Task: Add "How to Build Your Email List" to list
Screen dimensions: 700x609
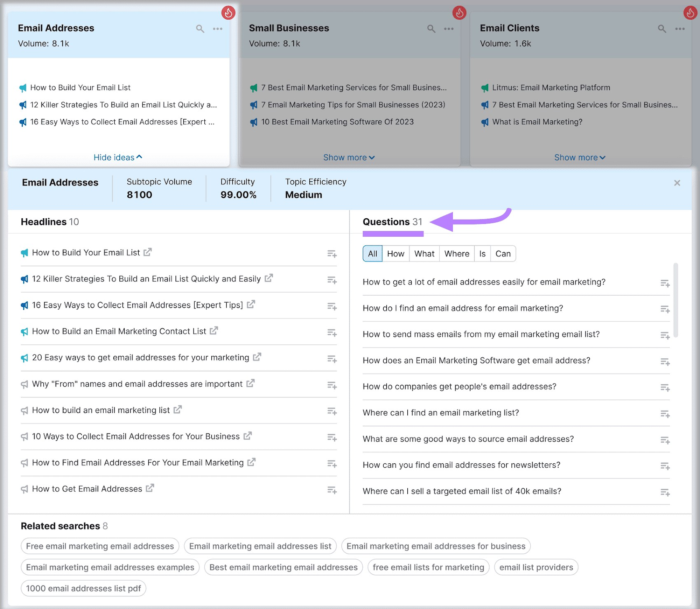Action: 332,253
